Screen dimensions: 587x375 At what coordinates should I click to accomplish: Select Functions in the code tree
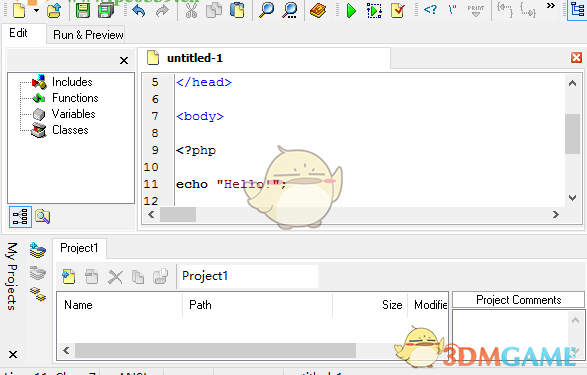coord(75,98)
